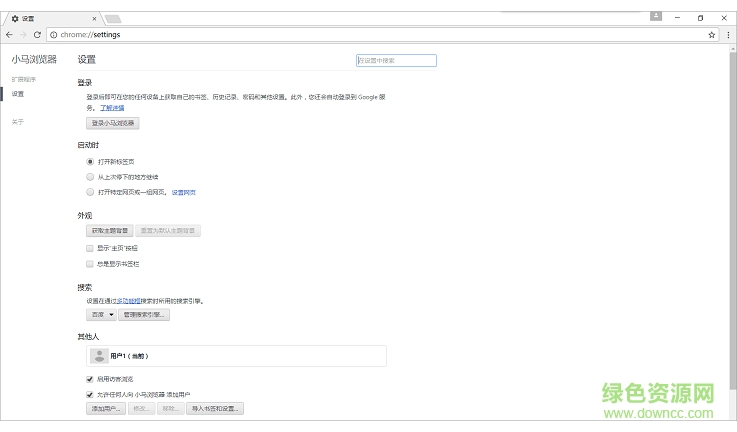This screenshot has width=737, height=432.
Task: Click the user profile icon in title bar
Action: pos(656,16)
